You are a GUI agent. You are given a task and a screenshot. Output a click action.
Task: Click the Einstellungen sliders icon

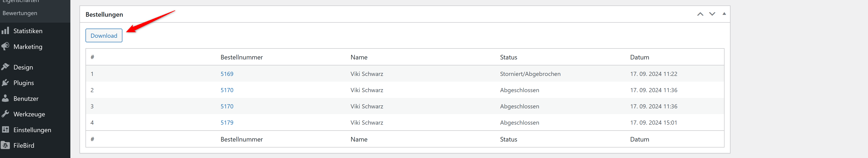click(6, 130)
